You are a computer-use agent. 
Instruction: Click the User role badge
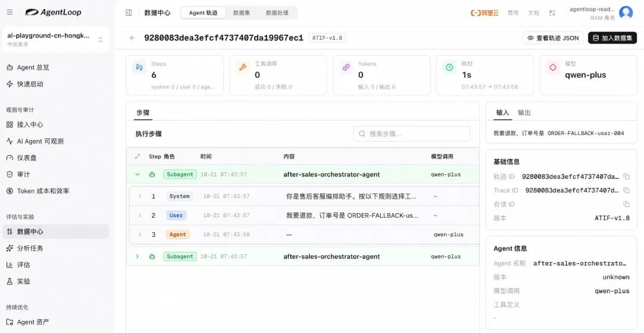tap(176, 215)
